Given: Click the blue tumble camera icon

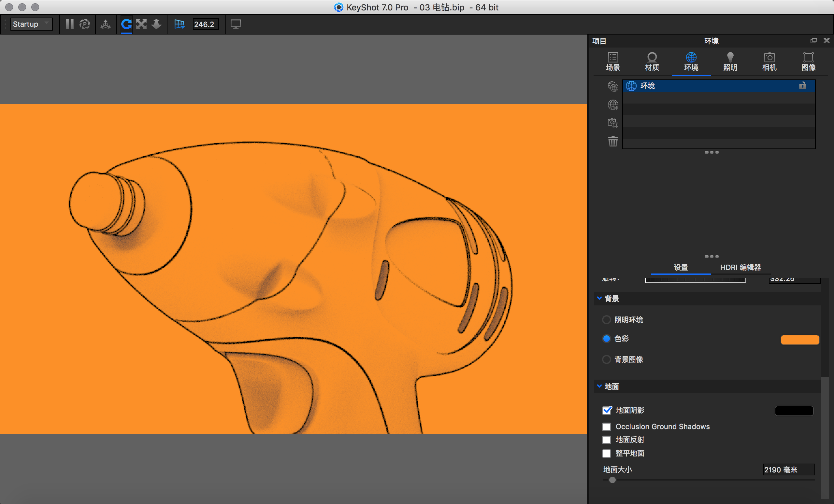Looking at the screenshot, I should pyautogui.click(x=126, y=24).
